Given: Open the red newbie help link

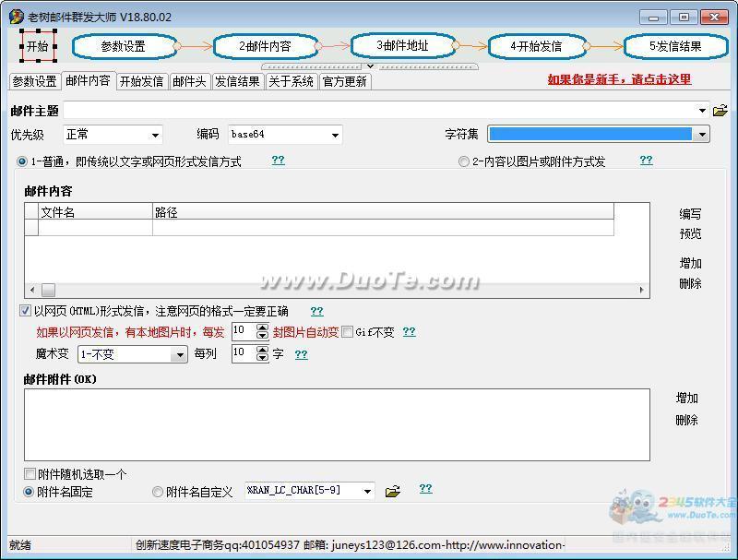Looking at the screenshot, I should click(x=619, y=79).
